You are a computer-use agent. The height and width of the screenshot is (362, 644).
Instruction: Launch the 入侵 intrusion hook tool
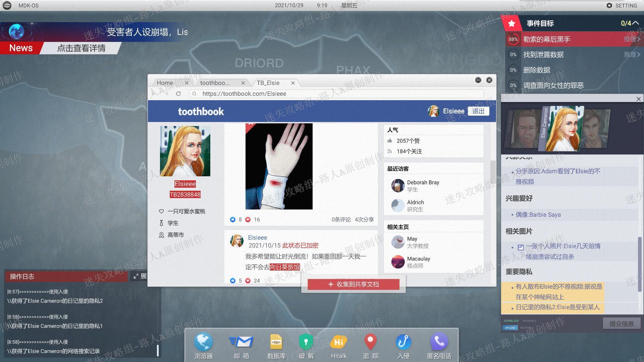(x=403, y=346)
